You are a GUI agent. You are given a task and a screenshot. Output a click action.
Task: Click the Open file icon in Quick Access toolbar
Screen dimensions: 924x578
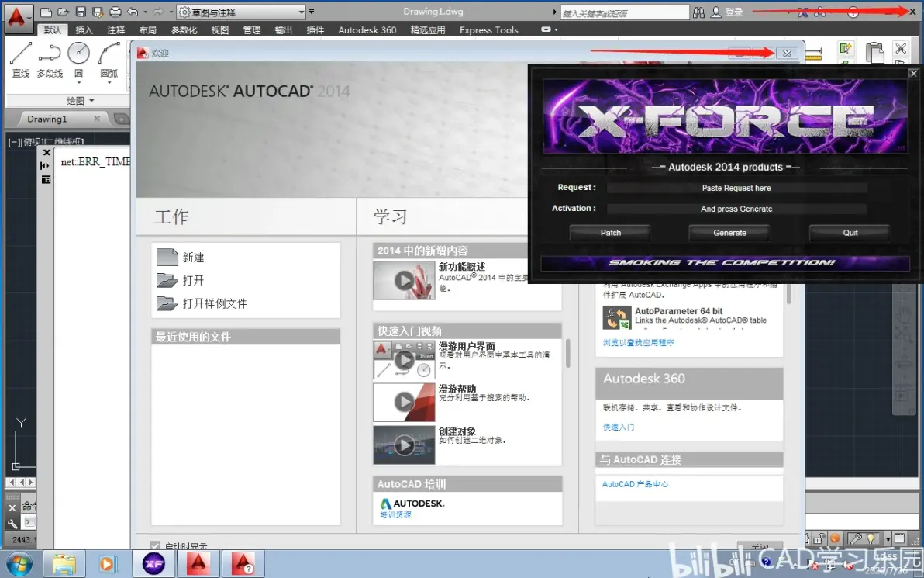pyautogui.click(x=64, y=12)
